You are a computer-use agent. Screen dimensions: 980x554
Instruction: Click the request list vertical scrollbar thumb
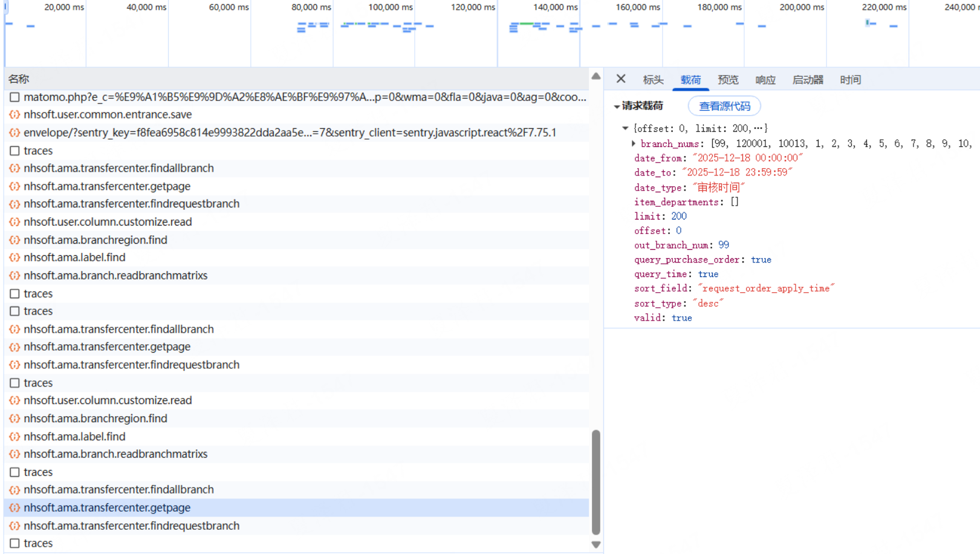(596, 481)
